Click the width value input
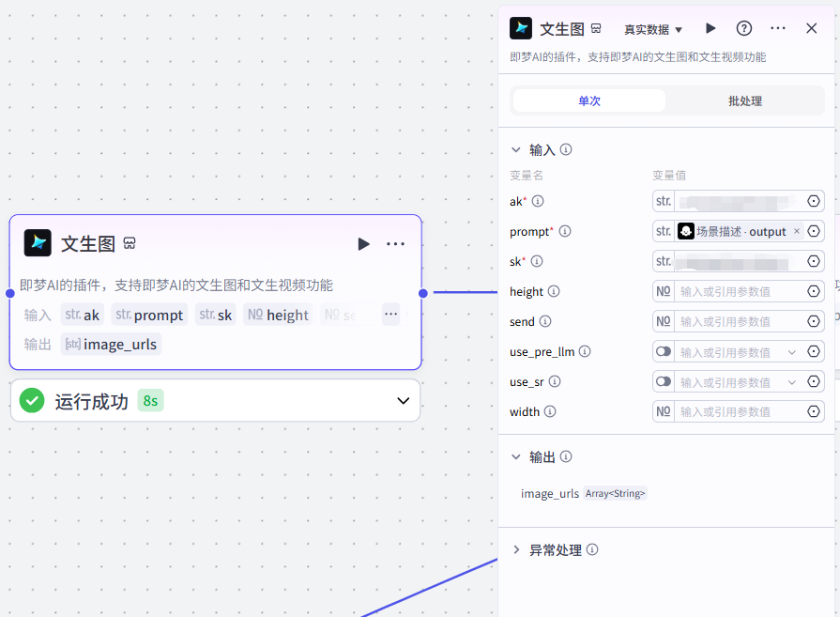The image size is (840, 617). (740, 411)
